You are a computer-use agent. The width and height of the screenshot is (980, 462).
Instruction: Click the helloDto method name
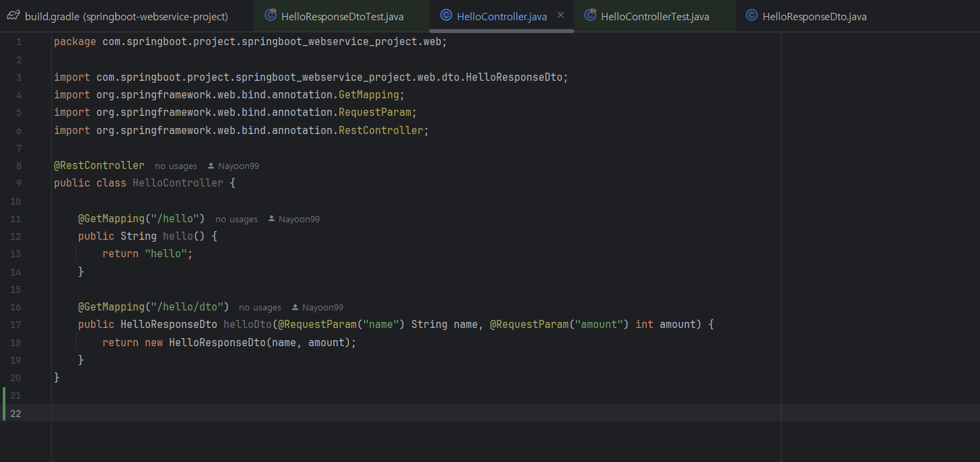247,325
